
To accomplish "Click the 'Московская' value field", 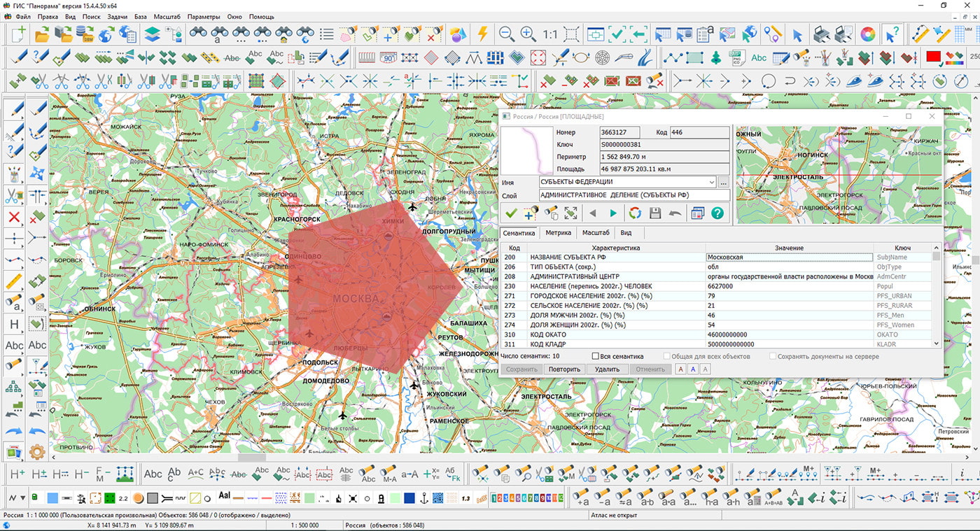I will tap(789, 257).
